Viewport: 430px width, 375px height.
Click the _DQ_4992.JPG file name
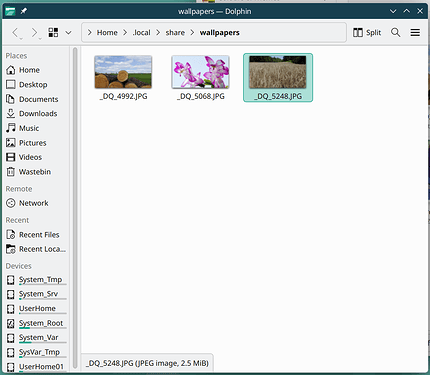pos(123,96)
